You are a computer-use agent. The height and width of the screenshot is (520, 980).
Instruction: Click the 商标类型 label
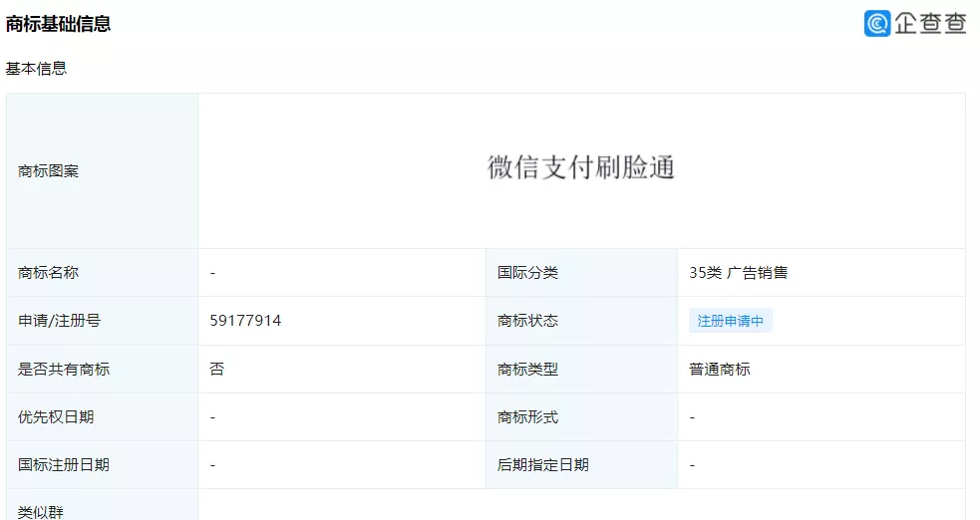point(527,369)
